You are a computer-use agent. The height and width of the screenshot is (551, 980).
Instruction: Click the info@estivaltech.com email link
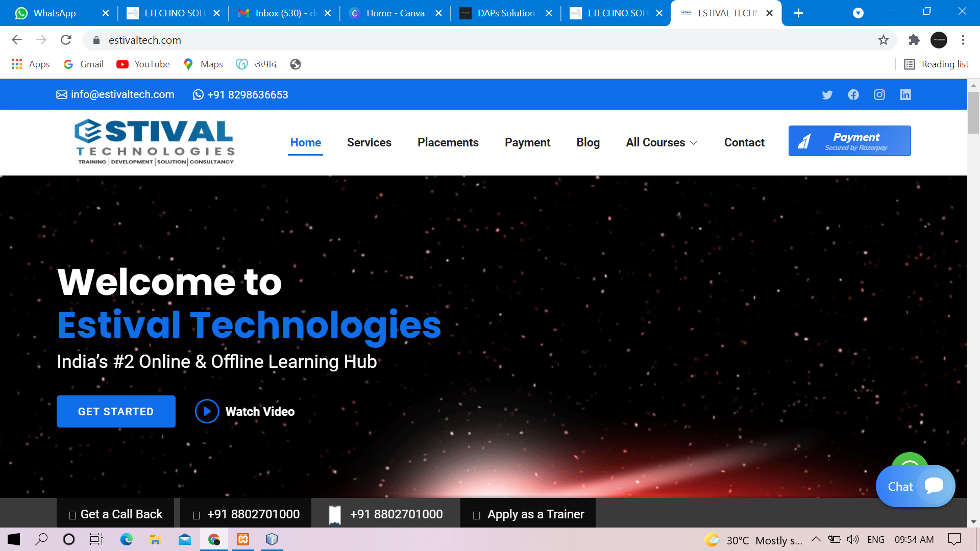[115, 95]
